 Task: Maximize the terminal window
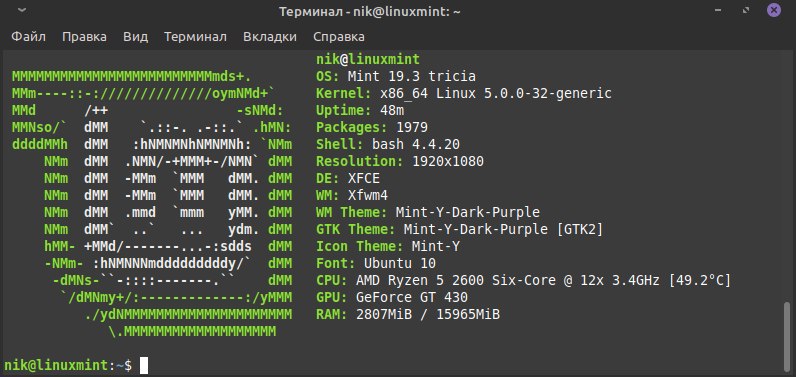[746, 11]
